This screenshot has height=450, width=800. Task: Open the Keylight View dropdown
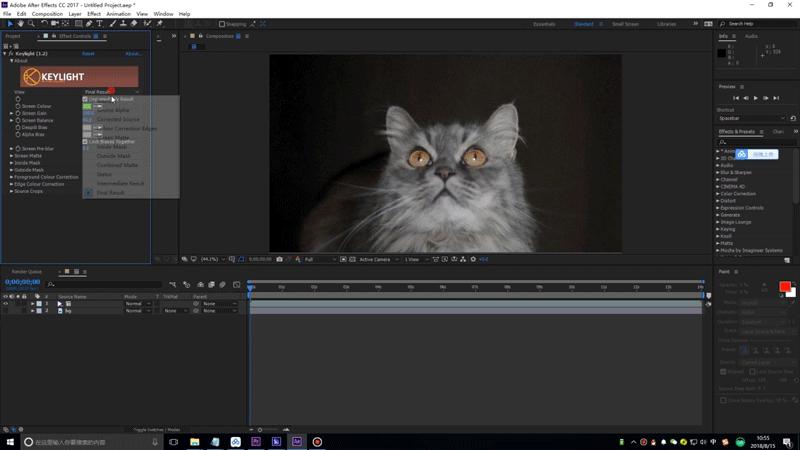(x=111, y=92)
